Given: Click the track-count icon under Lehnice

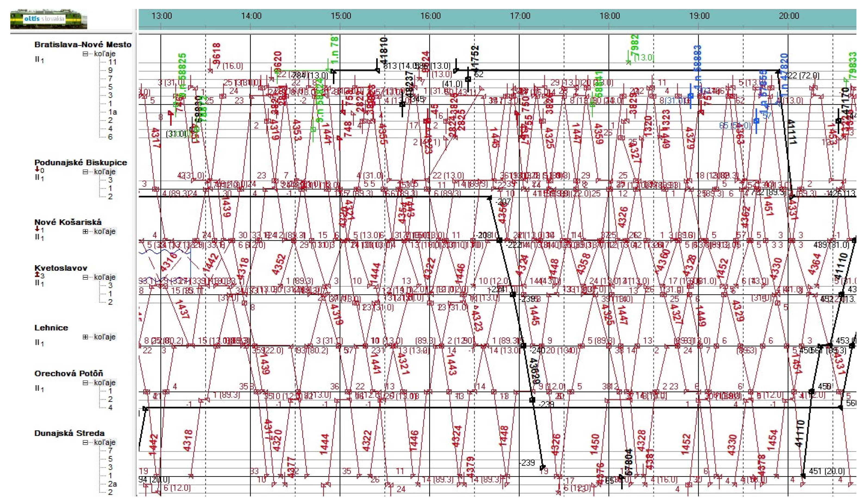Looking at the screenshot, I should click(x=37, y=342).
